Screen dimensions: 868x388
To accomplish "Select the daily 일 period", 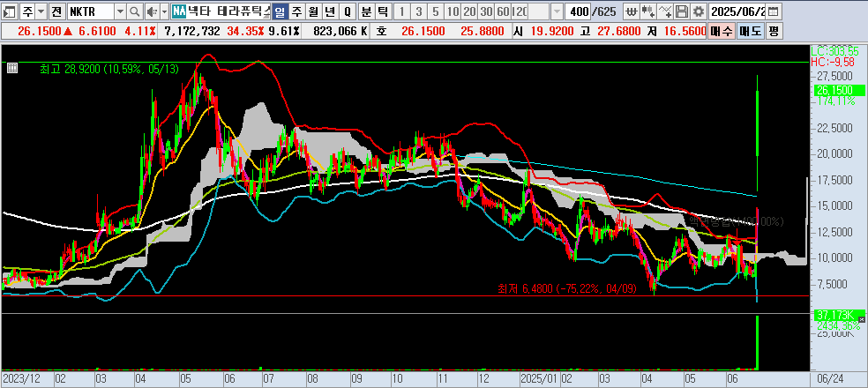I will (x=281, y=11).
